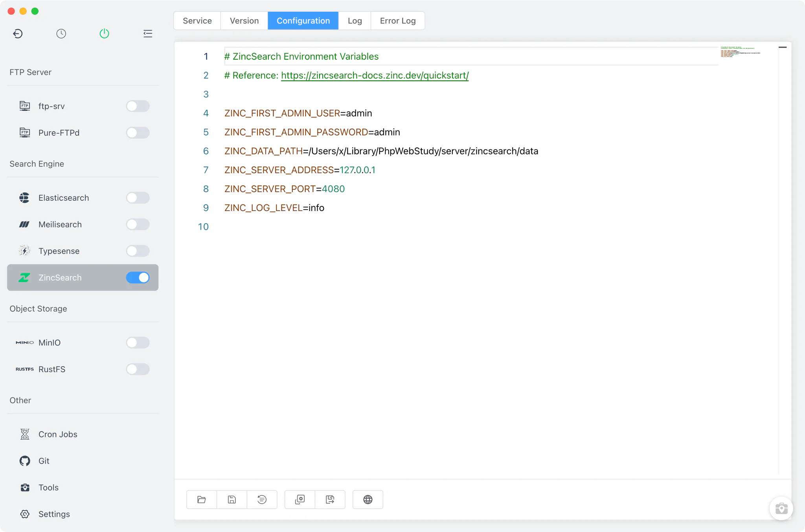Click line number 10 in the gutter
The height and width of the screenshot is (532, 805).
tap(203, 227)
